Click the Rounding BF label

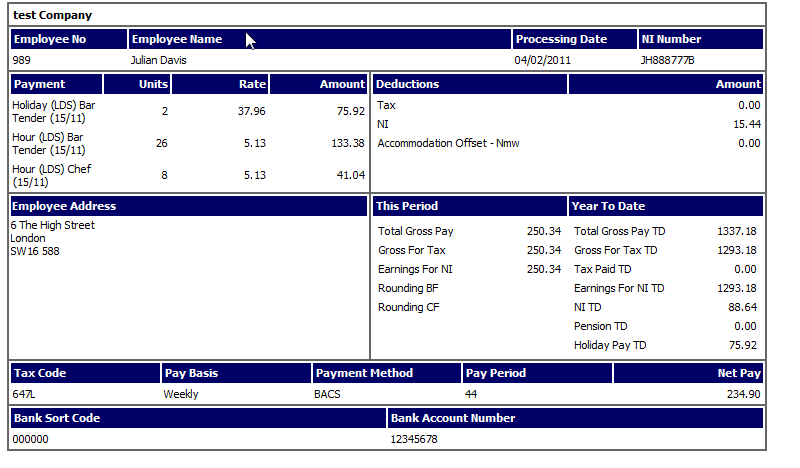coord(408,288)
